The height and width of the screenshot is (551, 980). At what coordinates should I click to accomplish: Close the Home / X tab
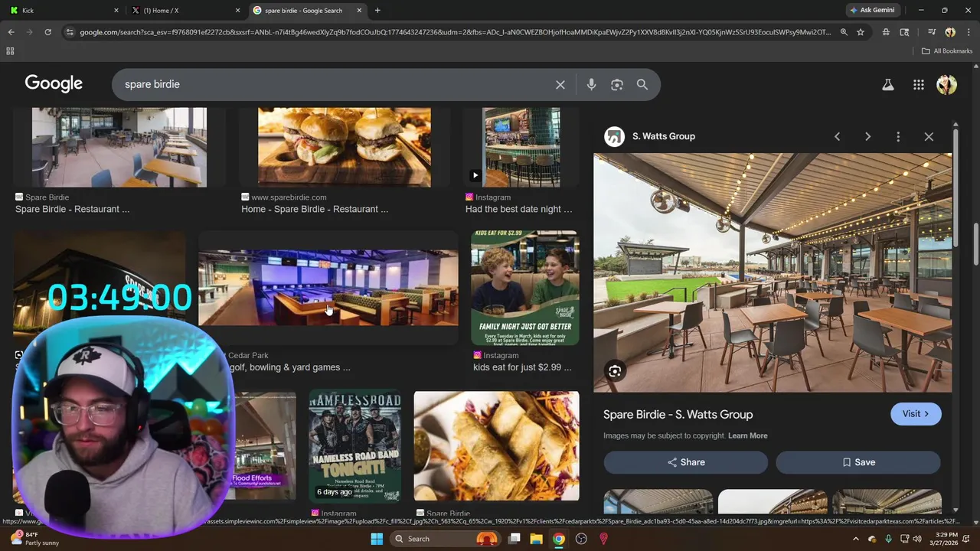[237, 11]
